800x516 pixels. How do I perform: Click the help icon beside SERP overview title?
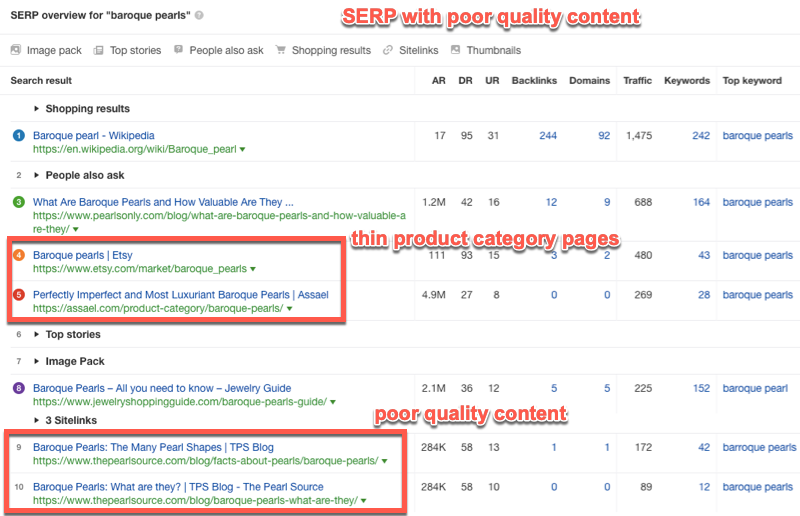coord(200,16)
